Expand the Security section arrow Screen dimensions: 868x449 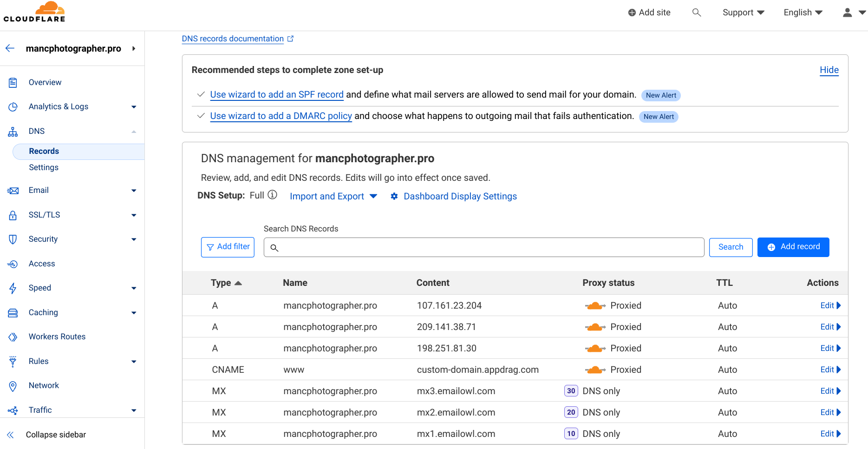pyautogui.click(x=134, y=239)
